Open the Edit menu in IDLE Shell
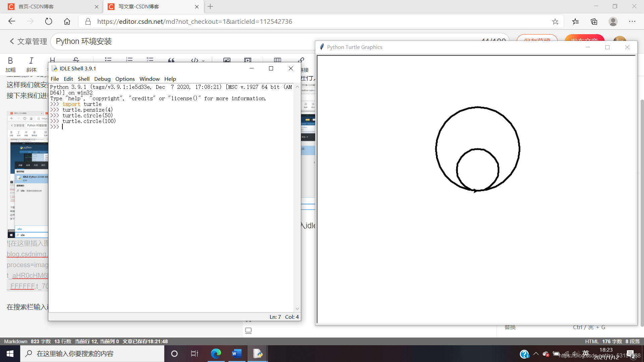This screenshot has height=362, width=644. coord(68,79)
